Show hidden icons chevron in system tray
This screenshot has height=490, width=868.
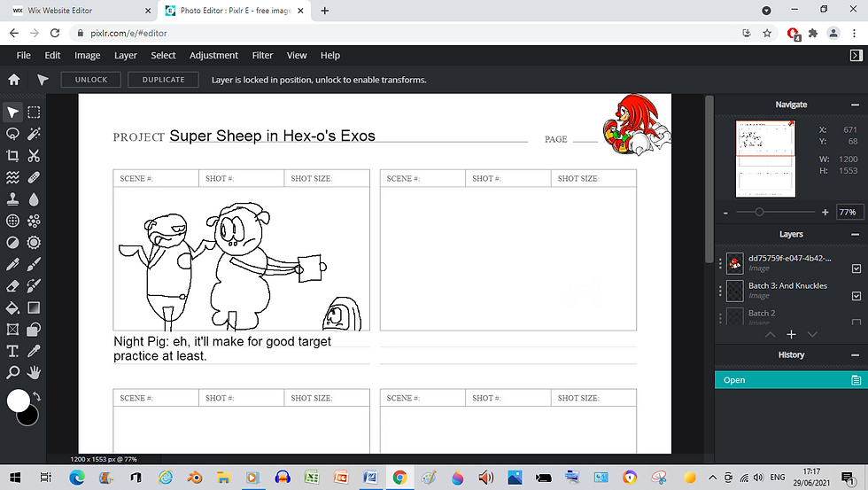point(712,478)
